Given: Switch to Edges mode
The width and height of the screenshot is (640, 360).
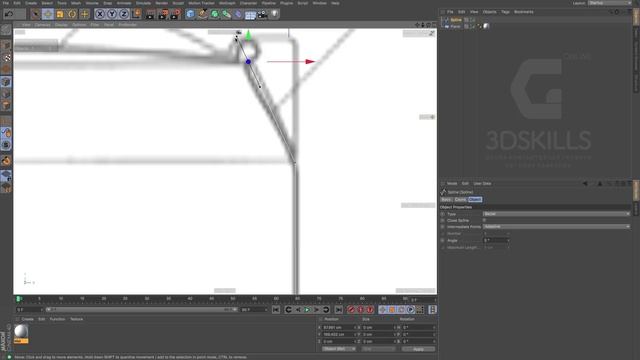Looking at the screenshot, I should 6,93.
